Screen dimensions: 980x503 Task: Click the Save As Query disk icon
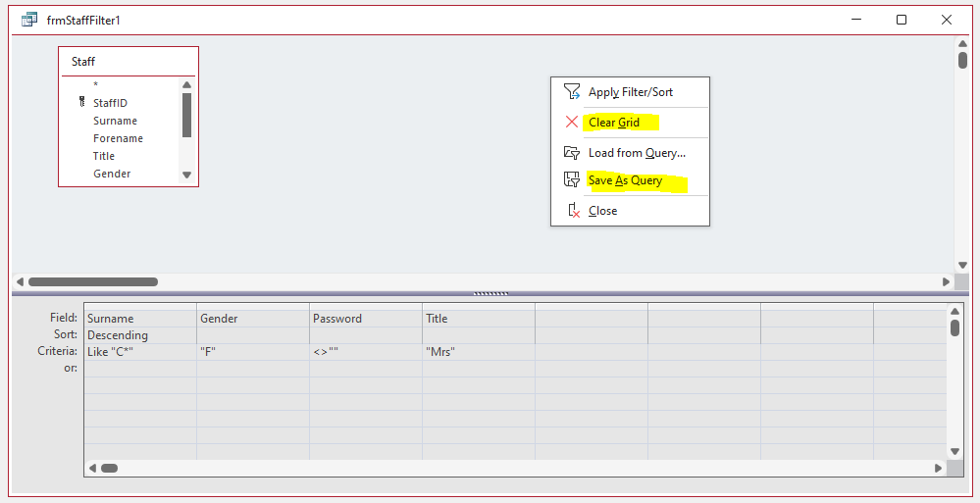(x=571, y=180)
